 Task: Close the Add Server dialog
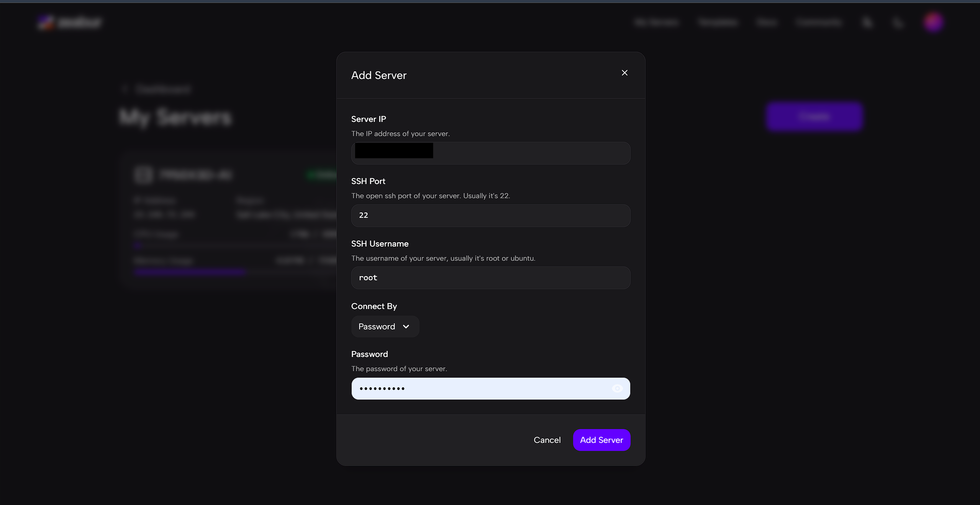click(x=624, y=73)
